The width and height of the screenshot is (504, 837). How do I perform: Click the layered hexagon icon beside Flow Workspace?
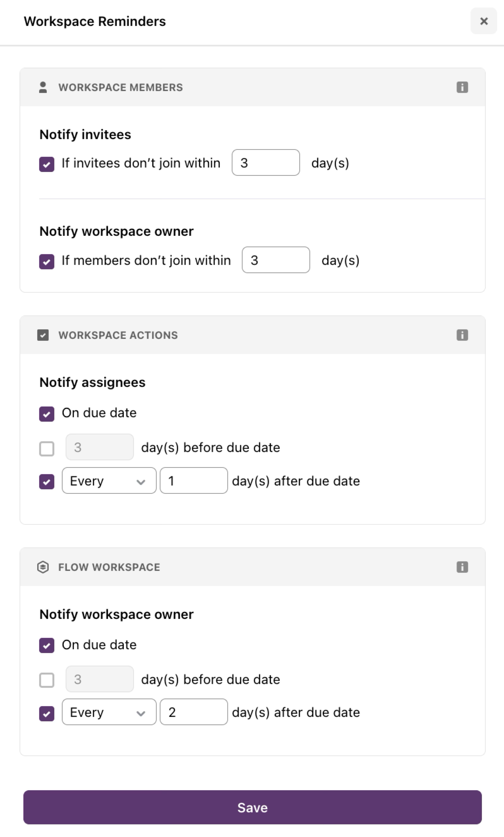point(43,567)
